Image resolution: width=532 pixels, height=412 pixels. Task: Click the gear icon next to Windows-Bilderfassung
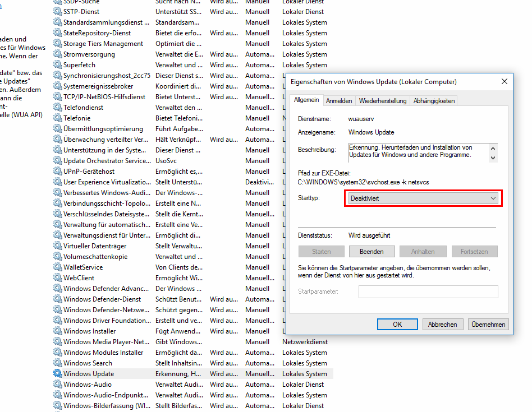[58, 406]
